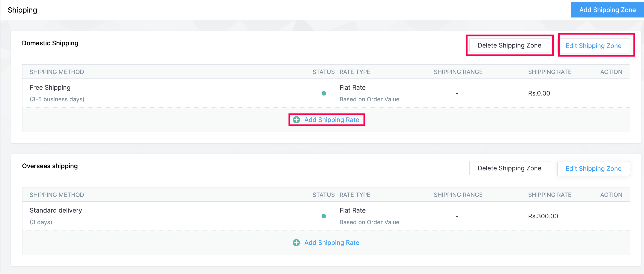Click the Add Shipping Zone button
Viewport: 644px width, 274px height.
[607, 10]
